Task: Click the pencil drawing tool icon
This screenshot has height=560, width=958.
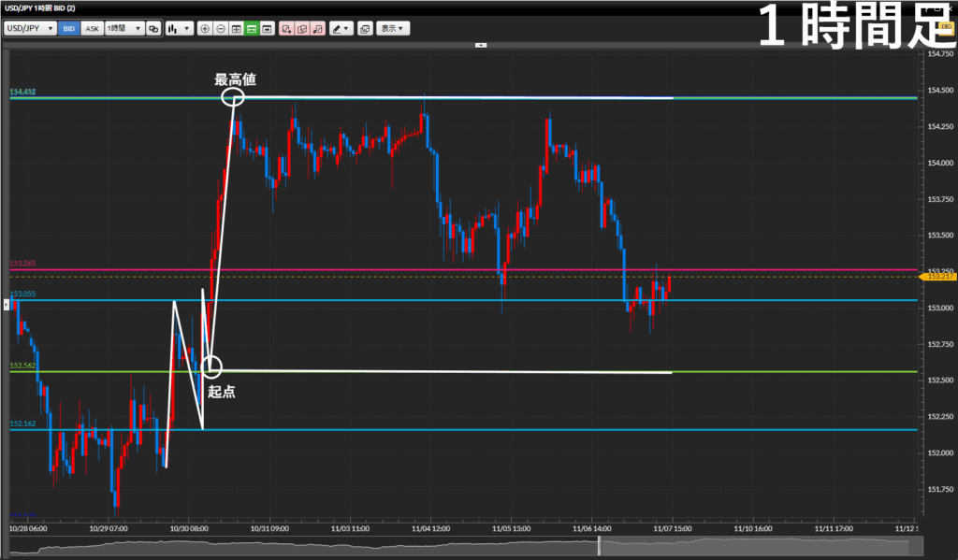Action: coord(341,29)
